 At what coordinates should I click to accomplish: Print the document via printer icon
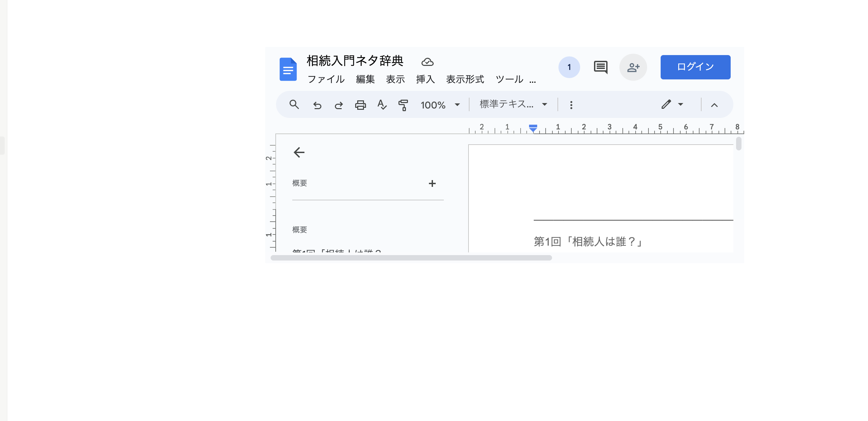(x=360, y=105)
